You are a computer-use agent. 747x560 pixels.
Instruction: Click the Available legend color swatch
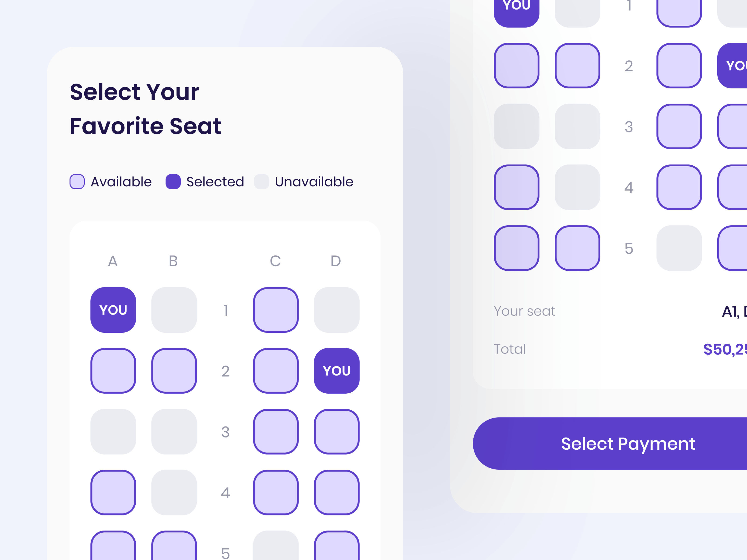(77, 182)
